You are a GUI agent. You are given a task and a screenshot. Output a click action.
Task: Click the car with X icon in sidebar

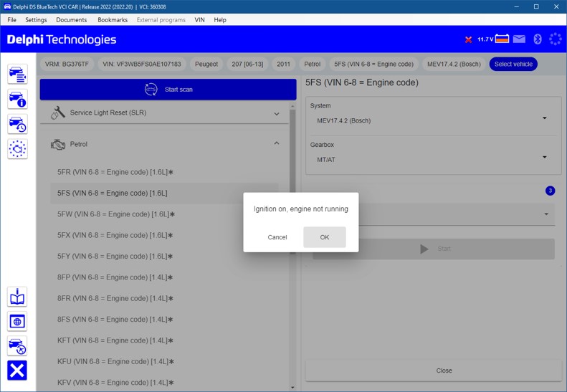[17, 346]
